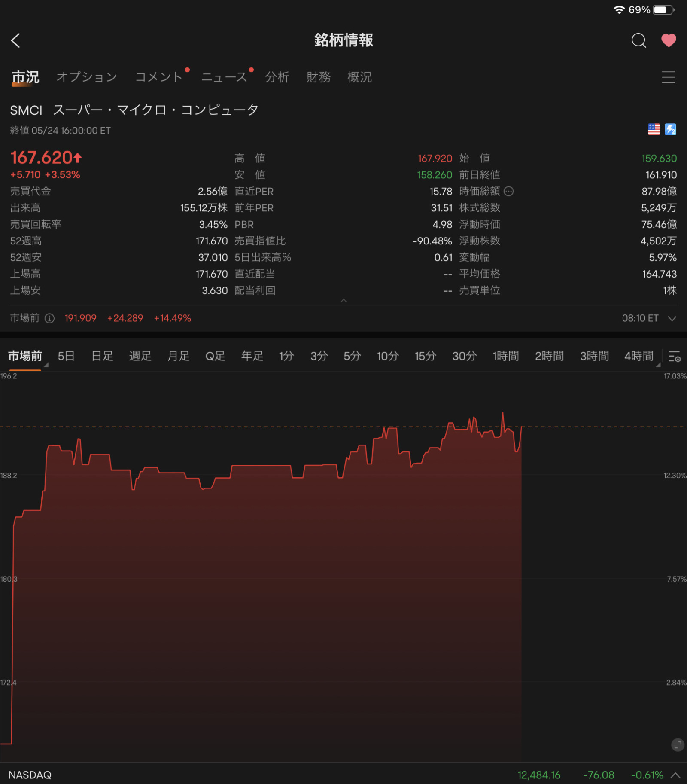Select the 3分 chart interval
The height and width of the screenshot is (784, 687).
coord(319,356)
